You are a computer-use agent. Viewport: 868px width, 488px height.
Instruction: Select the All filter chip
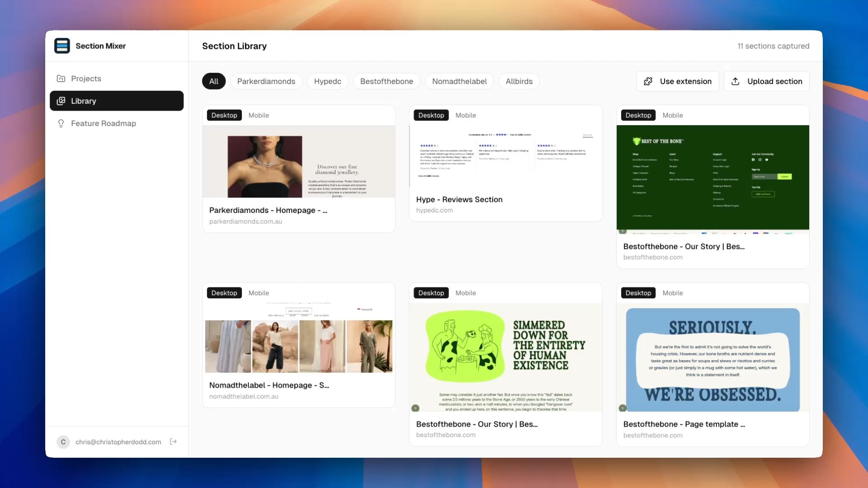point(214,81)
